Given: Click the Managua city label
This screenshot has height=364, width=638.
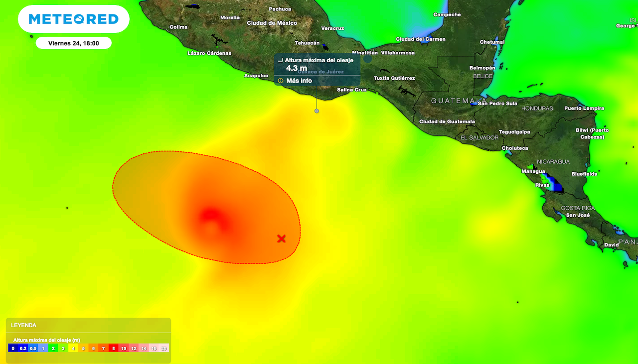Looking at the screenshot, I should coord(533,171).
